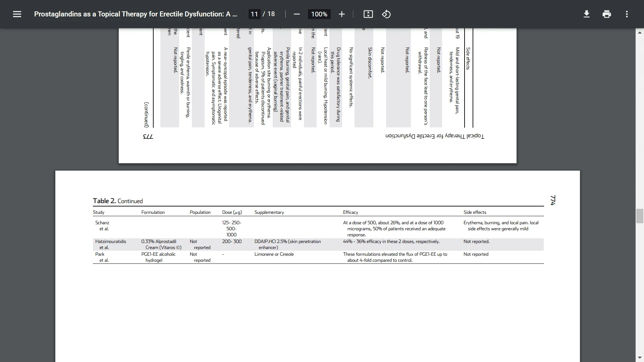Click the '125- 250- 500- 1000' dose cell
Screen dimensions: 644x362
pos(231,229)
